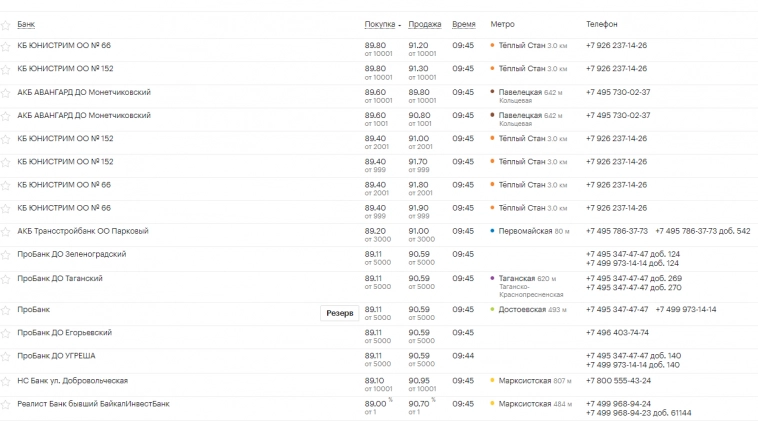The height and width of the screenshot is (421, 758).
Task: Click phone number +7 800 555-43-24
Action: coord(618,381)
